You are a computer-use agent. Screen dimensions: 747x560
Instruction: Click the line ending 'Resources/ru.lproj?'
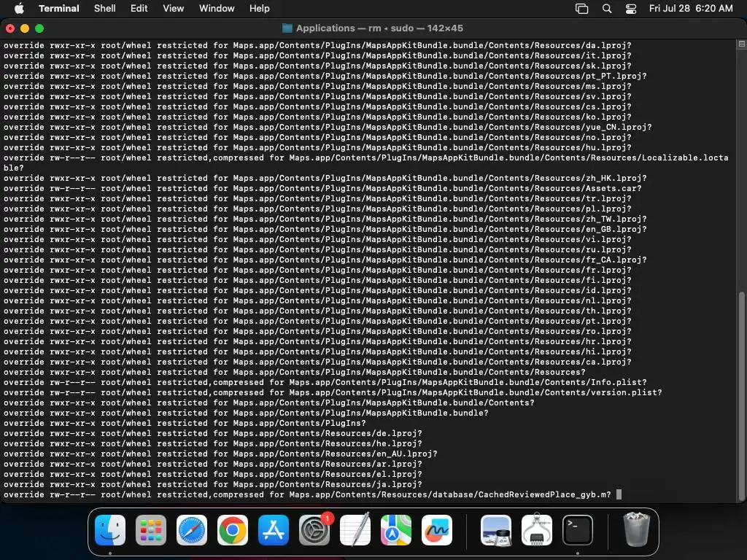point(317,250)
